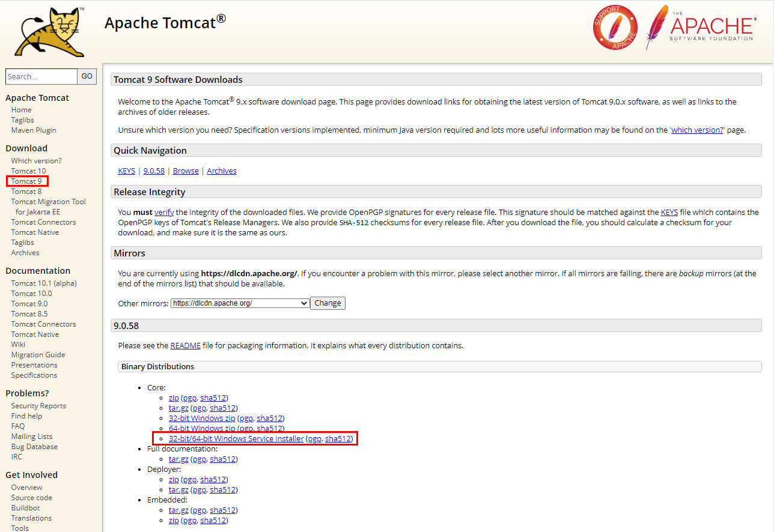
Task: Select Tomcat 9 under Download
Action: (x=26, y=181)
